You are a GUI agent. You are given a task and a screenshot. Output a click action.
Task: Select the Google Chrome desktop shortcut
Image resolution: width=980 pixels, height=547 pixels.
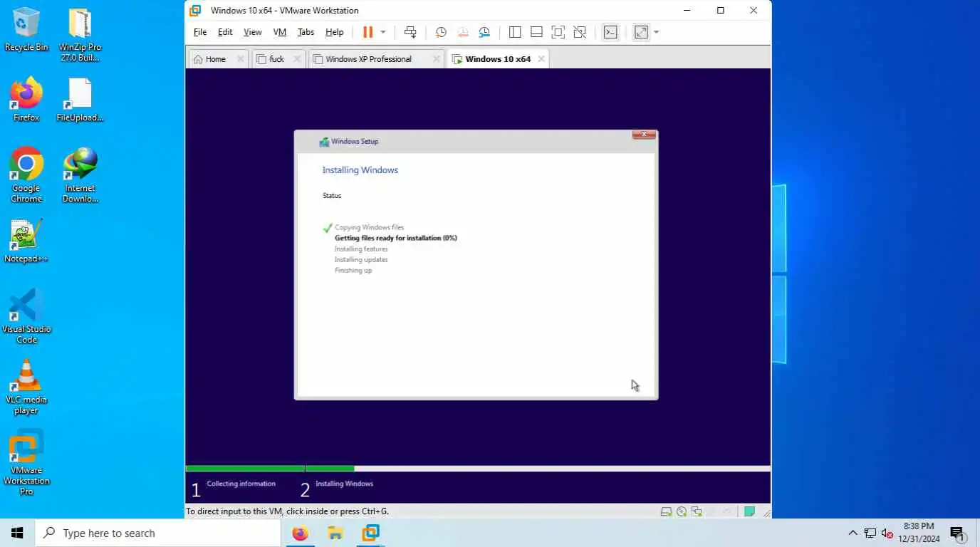tap(26, 175)
